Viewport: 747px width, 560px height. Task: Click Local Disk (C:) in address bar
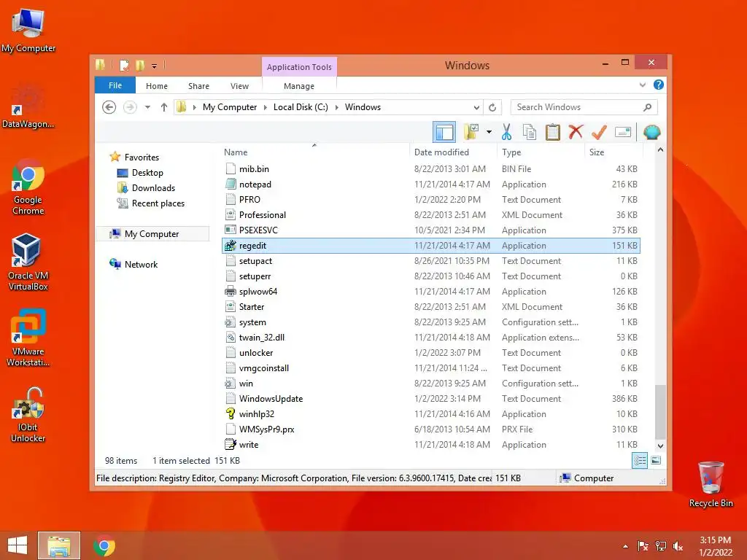(x=301, y=107)
